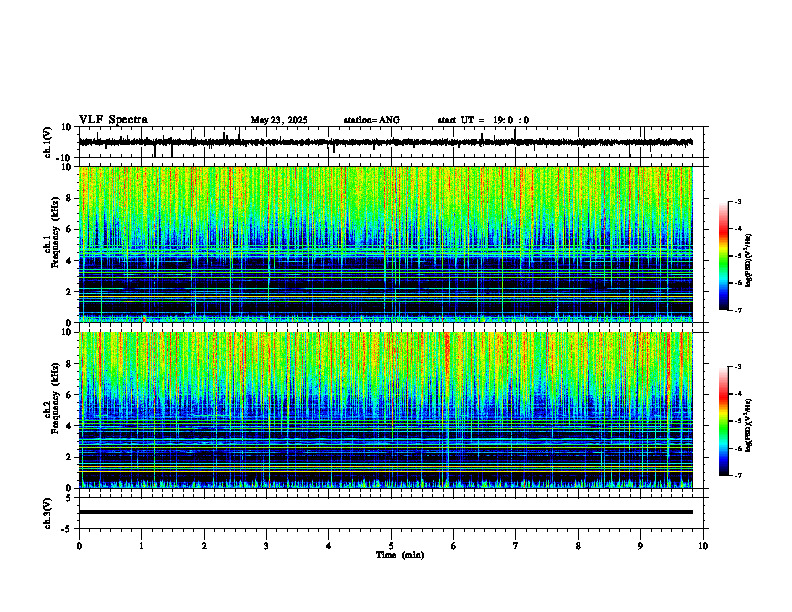This screenshot has width=792, height=612.
Task: Click time-axis tick label "4"
Action: point(329,546)
